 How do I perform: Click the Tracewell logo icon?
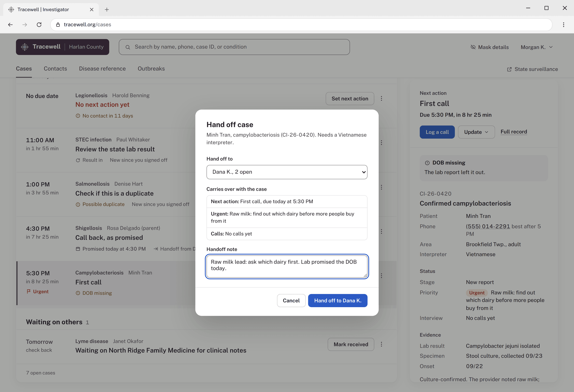tap(25, 47)
